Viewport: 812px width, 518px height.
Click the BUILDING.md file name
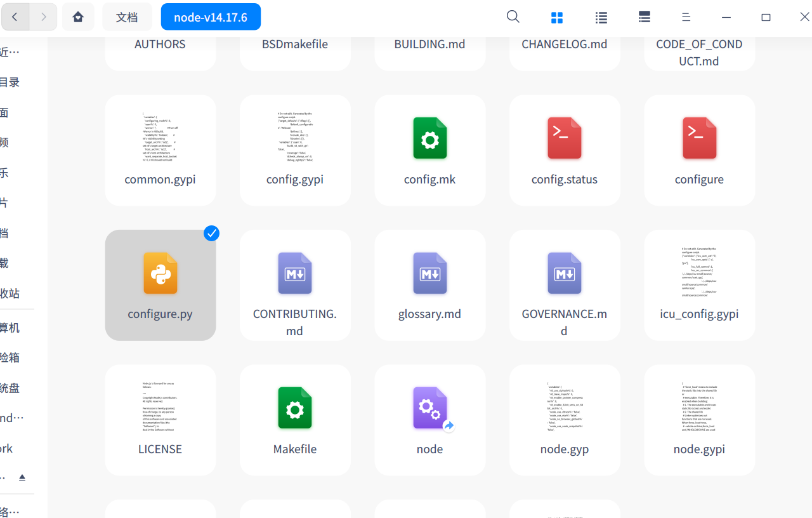430,44
